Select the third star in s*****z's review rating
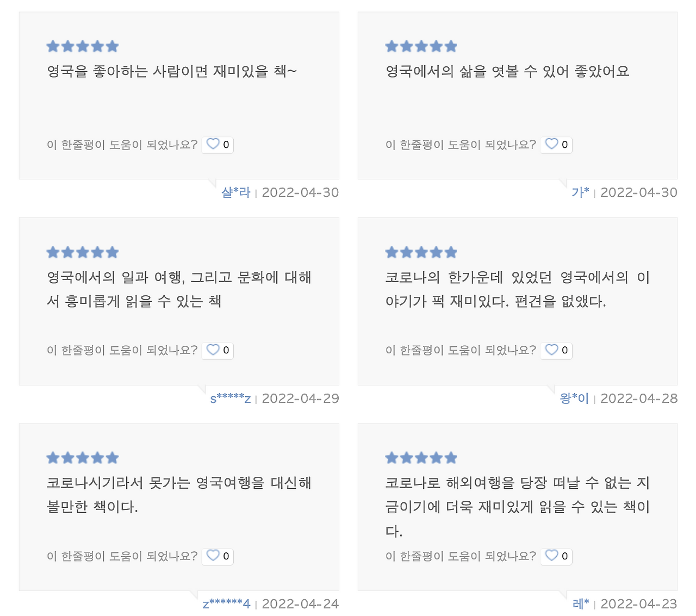Screen dimensions: 696x616 click(x=82, y=252)
